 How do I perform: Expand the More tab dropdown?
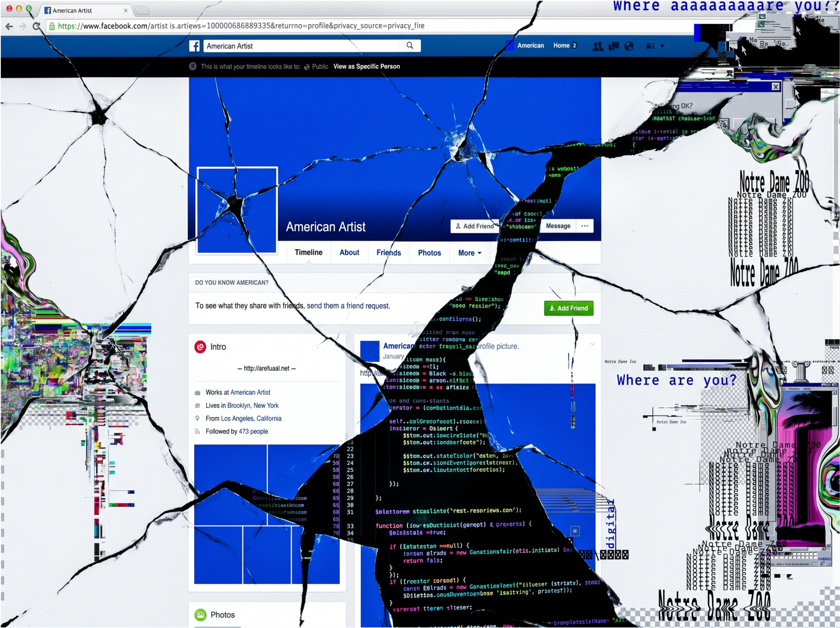pyautogui.click(x=470, y=253)
